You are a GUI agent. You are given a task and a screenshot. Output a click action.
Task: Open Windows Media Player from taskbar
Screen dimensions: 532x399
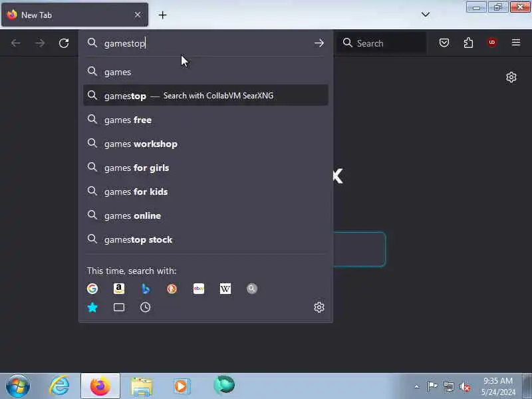182,386
